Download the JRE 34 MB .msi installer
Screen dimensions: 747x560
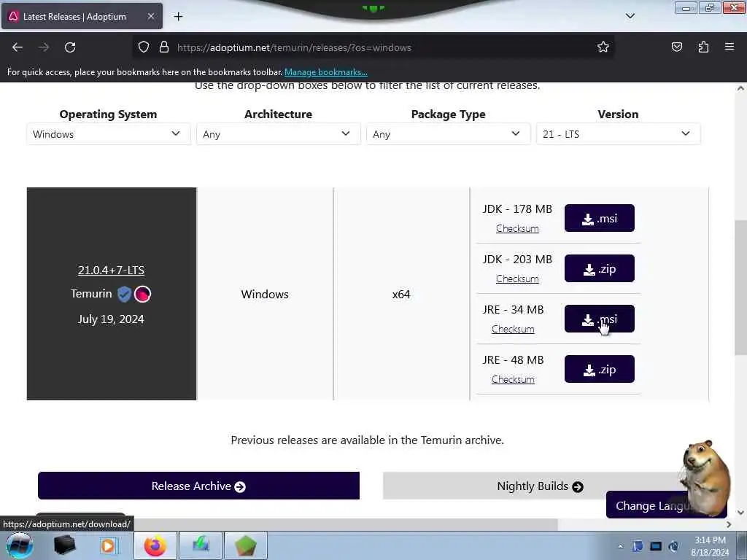click(x=600, y=319)
